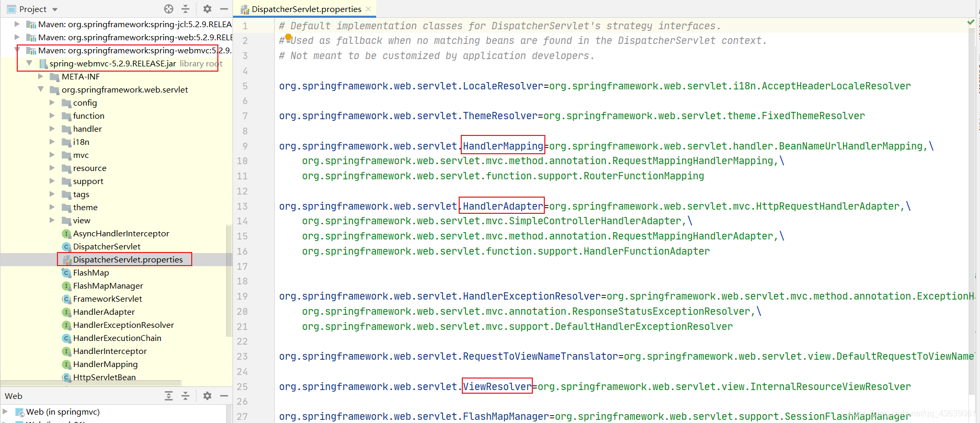Select the resource package

pos(89,168)
